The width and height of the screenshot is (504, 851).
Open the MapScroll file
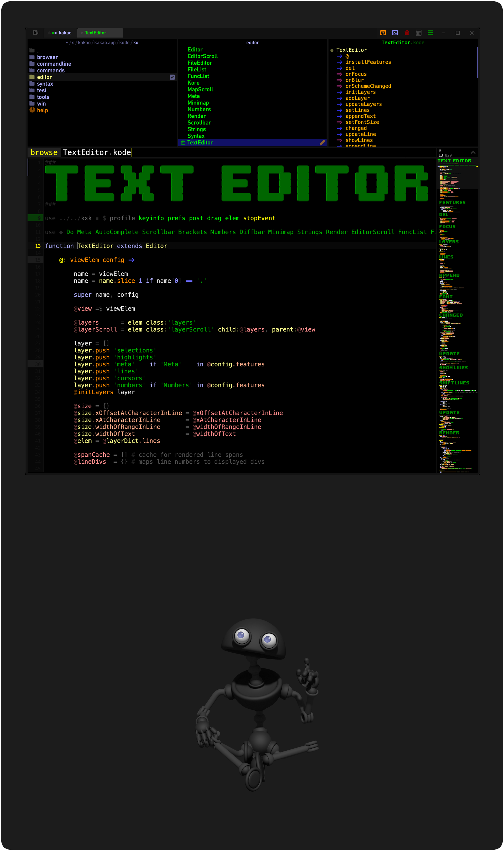(x=200, y=89)
